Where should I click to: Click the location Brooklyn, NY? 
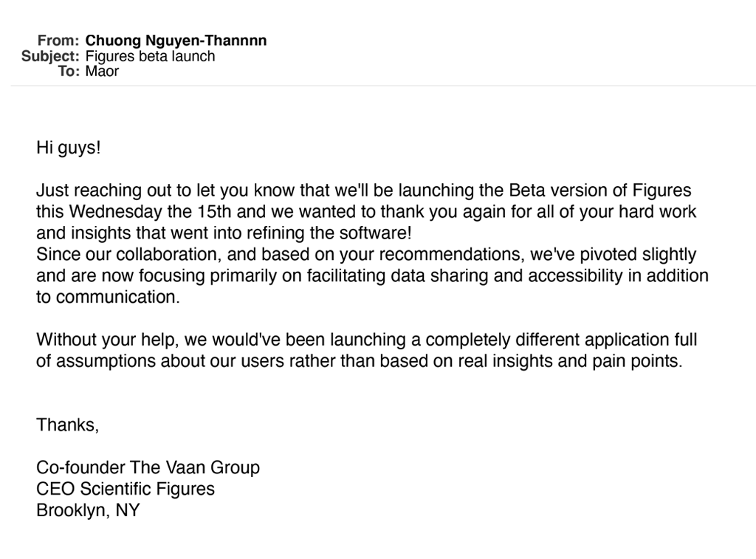pyautogui.click(x=89, y=510)
